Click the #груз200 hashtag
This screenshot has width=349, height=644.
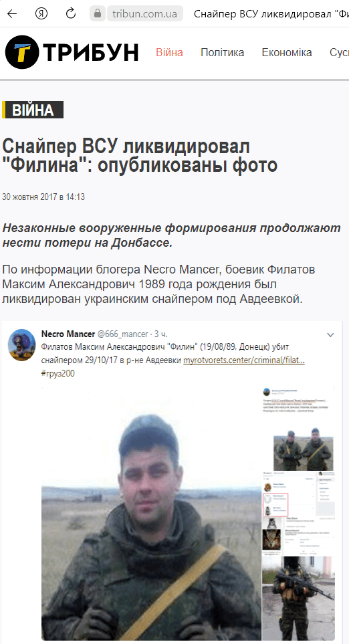(x=58, y=373)
